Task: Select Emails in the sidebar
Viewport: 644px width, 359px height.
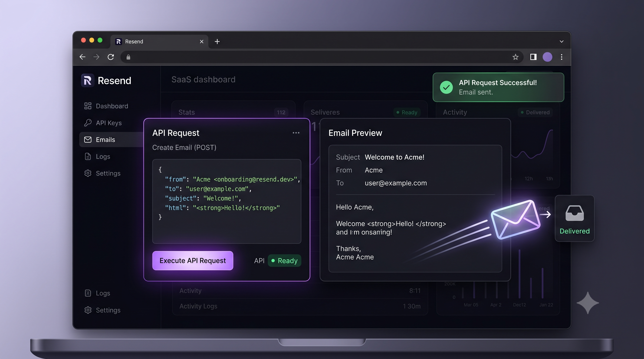Action: [111, 140]
